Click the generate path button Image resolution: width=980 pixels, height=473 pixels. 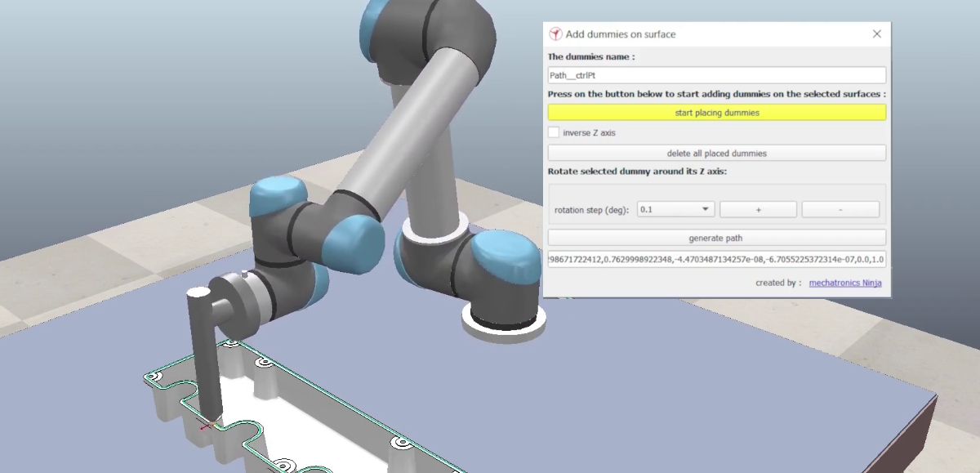click(x=716, y=238)
